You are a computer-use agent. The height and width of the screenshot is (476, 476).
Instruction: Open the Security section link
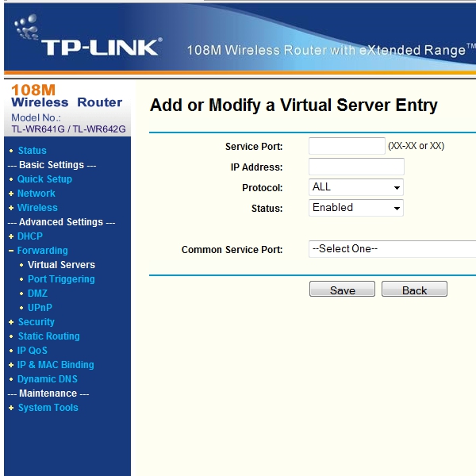tap(36, 322)
